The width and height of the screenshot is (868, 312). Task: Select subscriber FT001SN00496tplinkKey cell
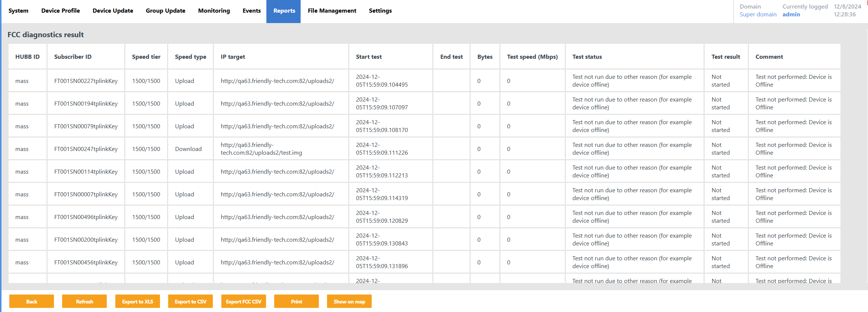86,217
